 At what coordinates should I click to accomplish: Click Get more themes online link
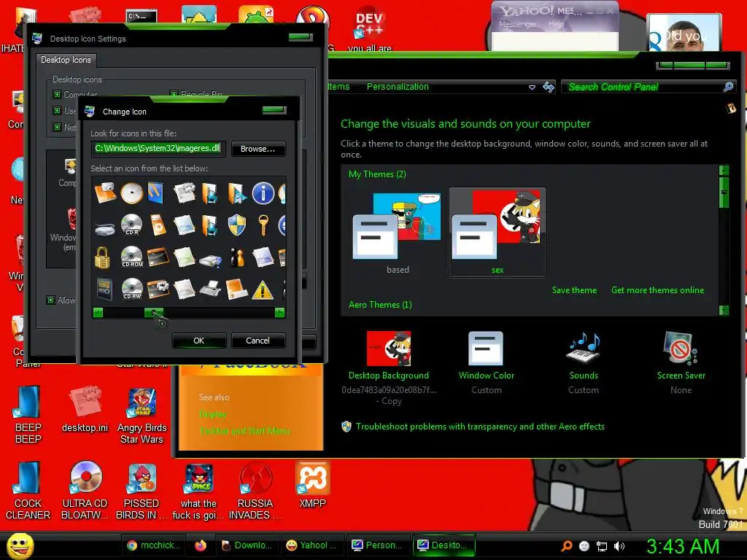point(657,290)
